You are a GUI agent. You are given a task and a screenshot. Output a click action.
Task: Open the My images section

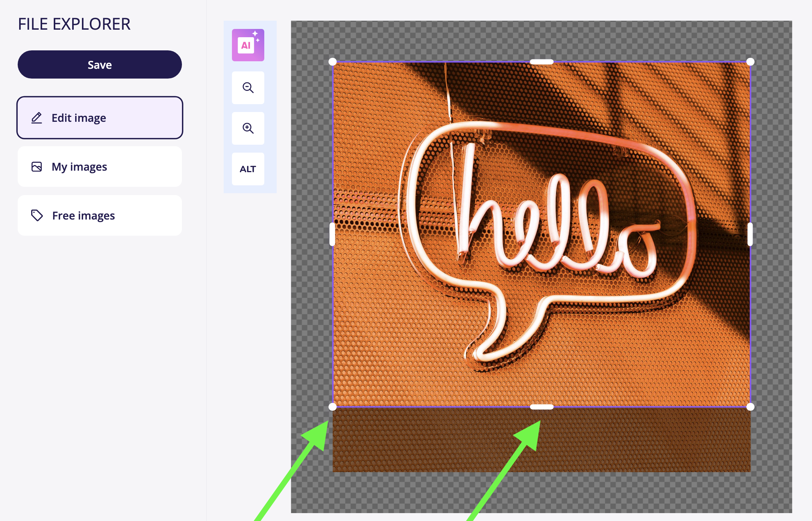[x=100, y=167]
